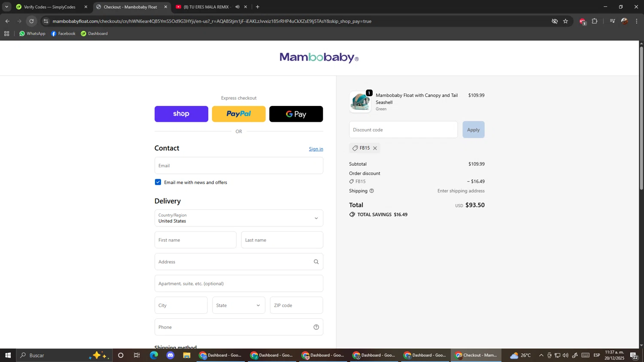Uncheck Email me with news and offers

coord(158,182)
